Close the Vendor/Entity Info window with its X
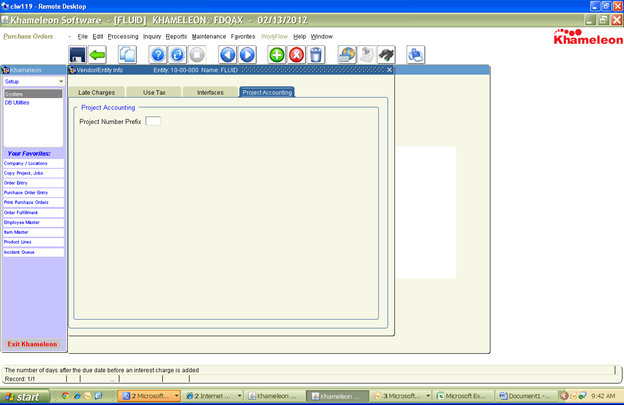The height and width of the screenshot is (405, 624). 390,70
